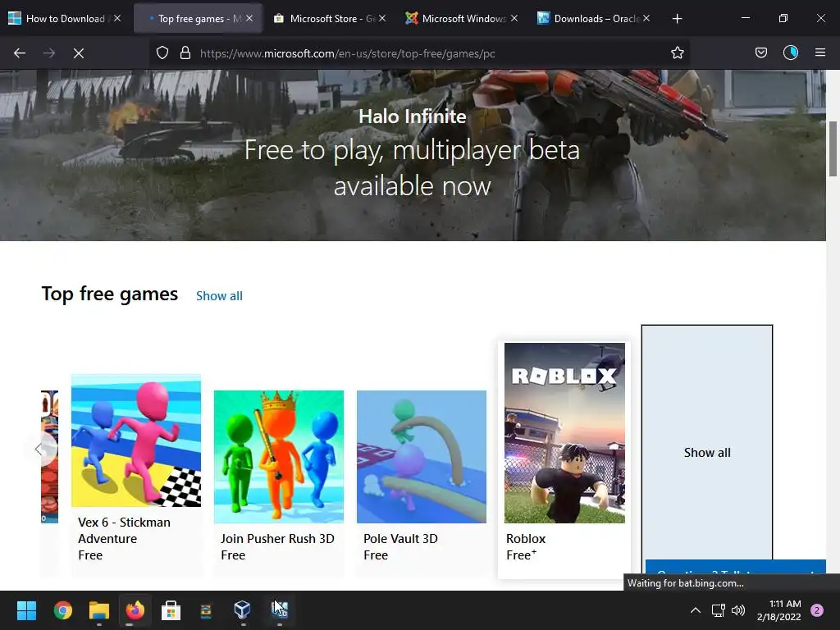Stop loading the page
The width and height of the screenshot is (840, 630).
tap(79, 53)
